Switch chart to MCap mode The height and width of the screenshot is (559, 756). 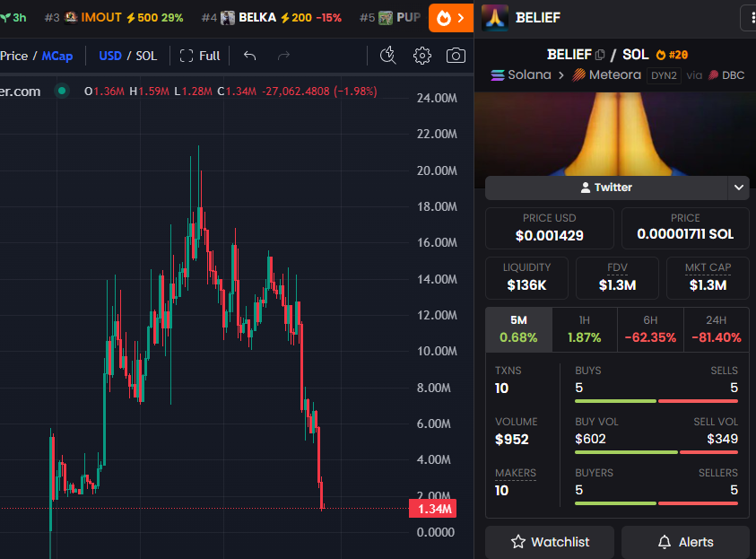57,56
